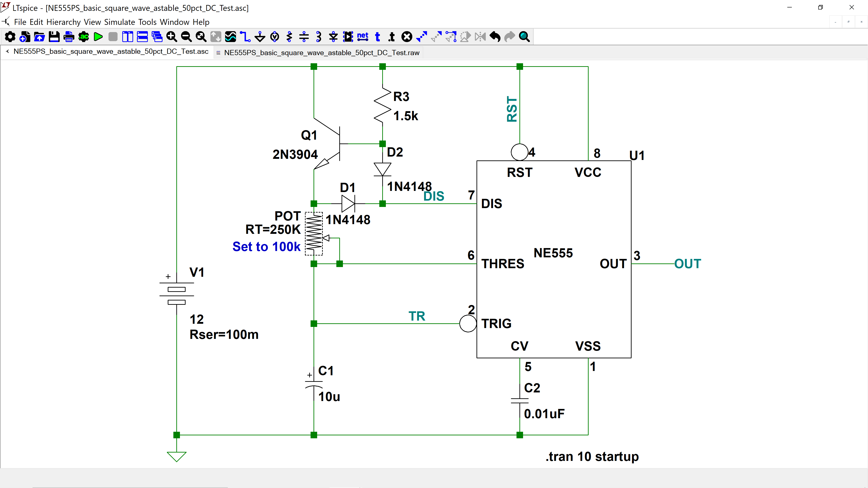Create a new schematic
This screenshot has width=868, height=488.
coord(25,37)
